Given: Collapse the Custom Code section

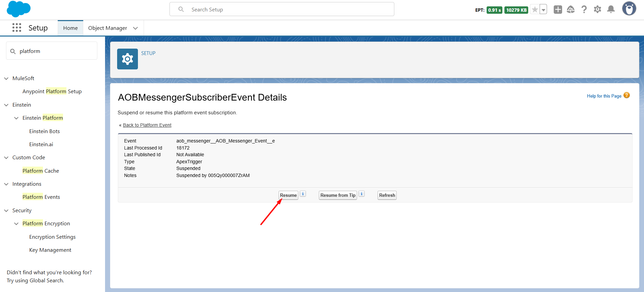Looking at the screenshot, I should click(x=6, y=158).
